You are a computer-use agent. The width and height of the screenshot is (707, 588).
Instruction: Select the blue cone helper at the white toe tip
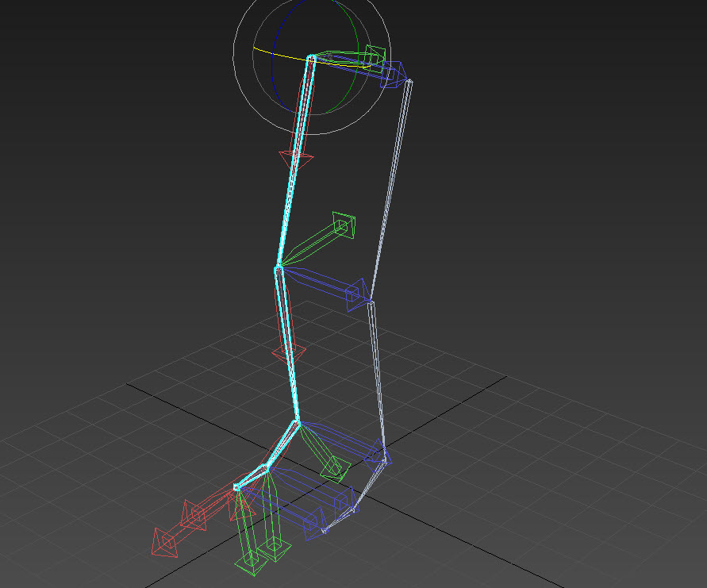point(315,524)
